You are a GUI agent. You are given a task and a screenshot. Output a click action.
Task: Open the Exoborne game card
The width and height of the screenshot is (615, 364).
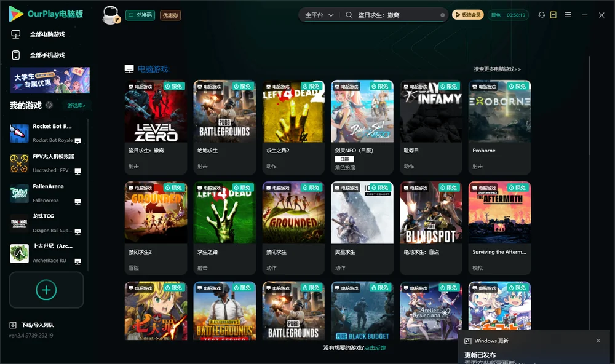tap(499, 127)
